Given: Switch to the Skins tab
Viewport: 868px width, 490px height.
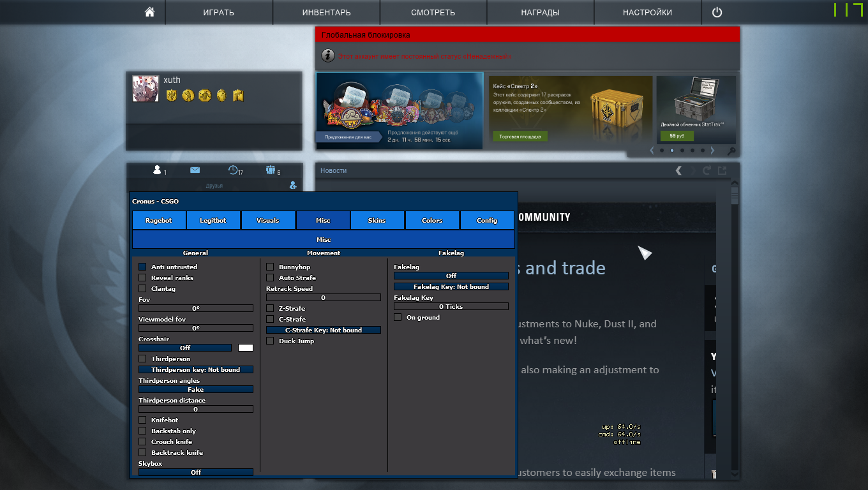Looking at the screenshot, I should (377, 220).
